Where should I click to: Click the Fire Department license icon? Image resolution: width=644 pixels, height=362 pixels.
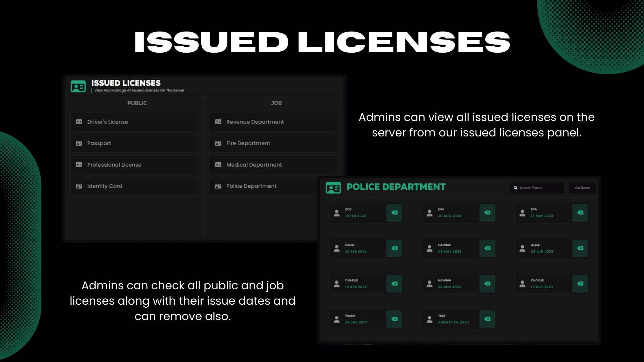[x=218, y=143]
